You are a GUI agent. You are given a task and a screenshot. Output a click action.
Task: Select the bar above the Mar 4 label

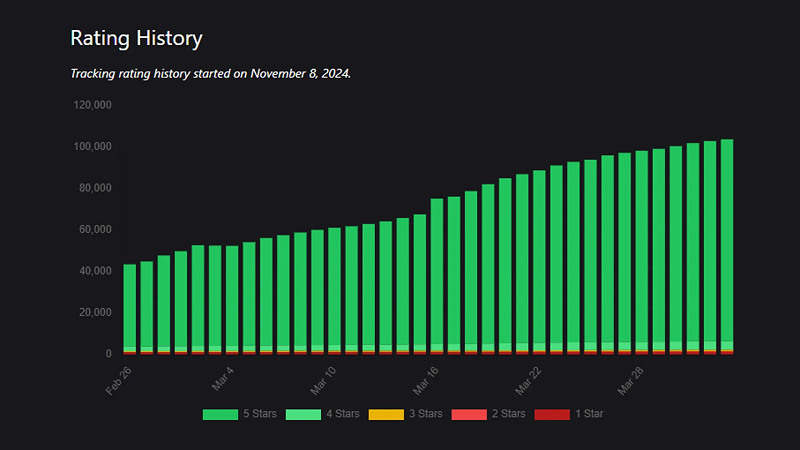click(232, 300)
